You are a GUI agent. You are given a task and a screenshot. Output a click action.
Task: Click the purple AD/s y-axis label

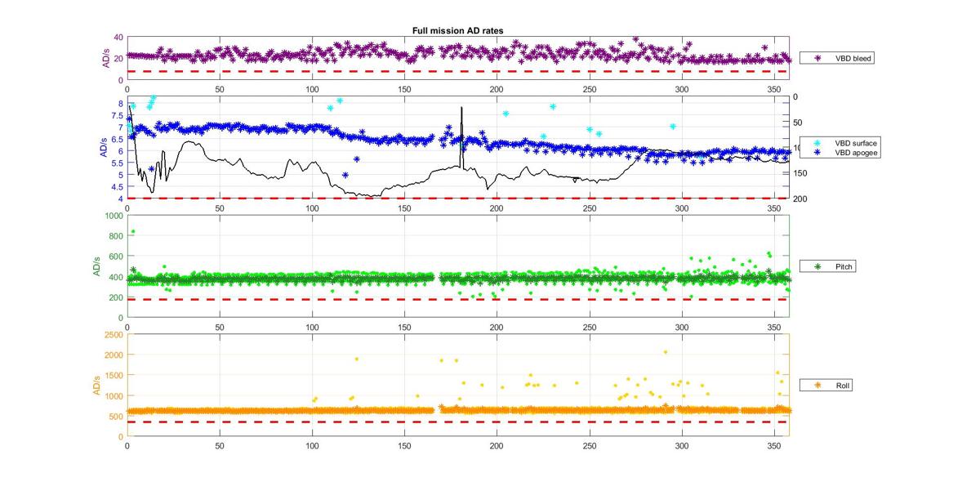pos(106,59)
